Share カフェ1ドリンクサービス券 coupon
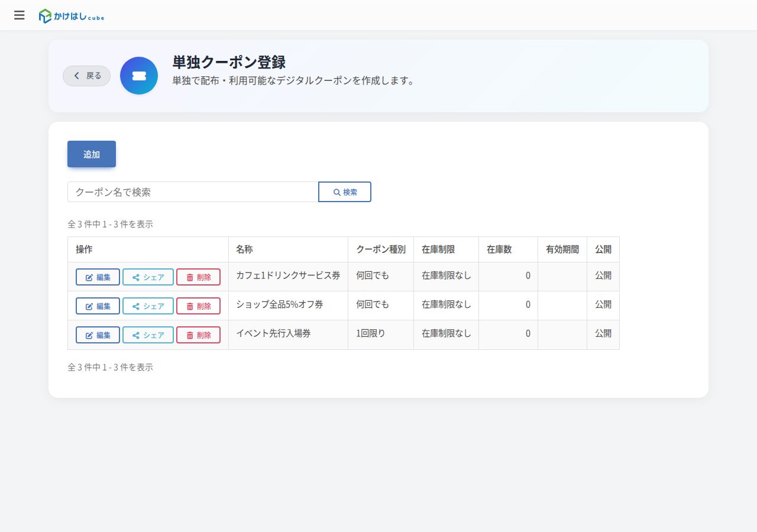The width and height of the screenshot is (757, 532). [148, 277]
